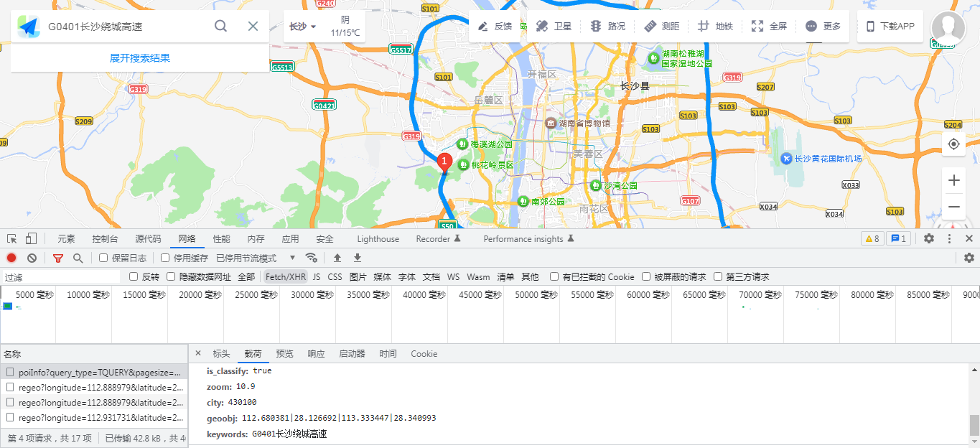Screen dimensions: 980x448
Task: Open the user avatar profile
Action: point(948,28)
